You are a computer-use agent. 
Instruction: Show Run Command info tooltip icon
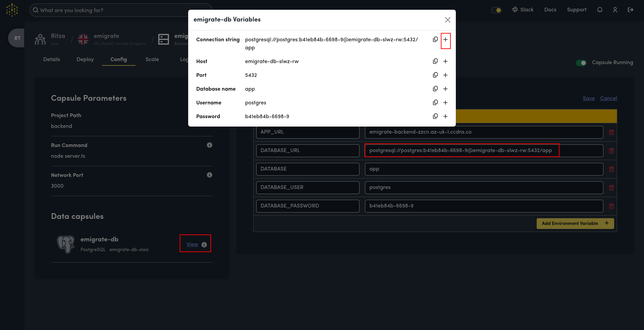[x=210, y=145]
